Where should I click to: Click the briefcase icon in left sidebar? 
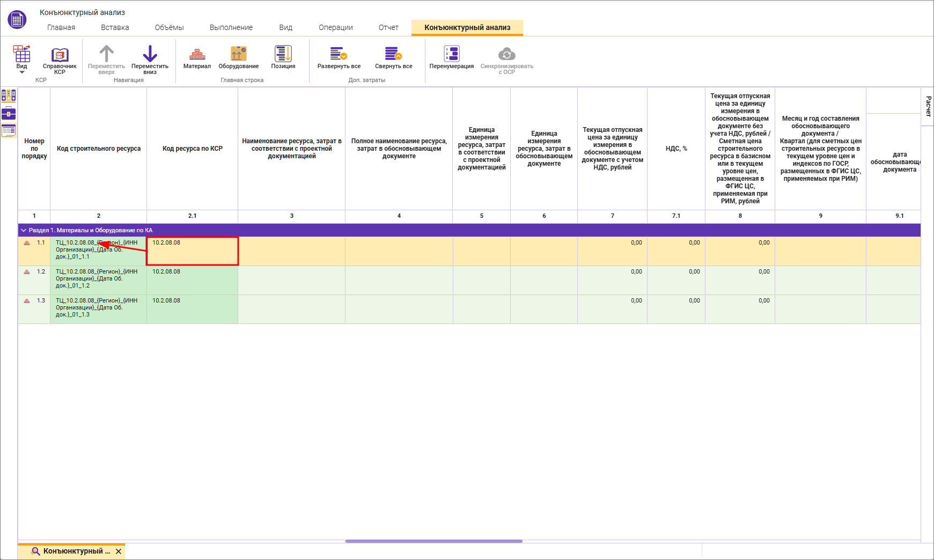click(9, 113)
